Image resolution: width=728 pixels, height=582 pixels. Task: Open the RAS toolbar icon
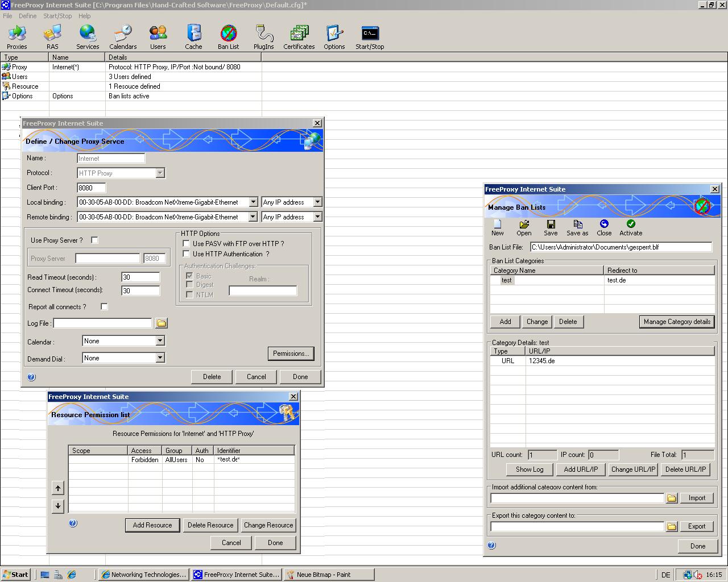click(52, 37)
